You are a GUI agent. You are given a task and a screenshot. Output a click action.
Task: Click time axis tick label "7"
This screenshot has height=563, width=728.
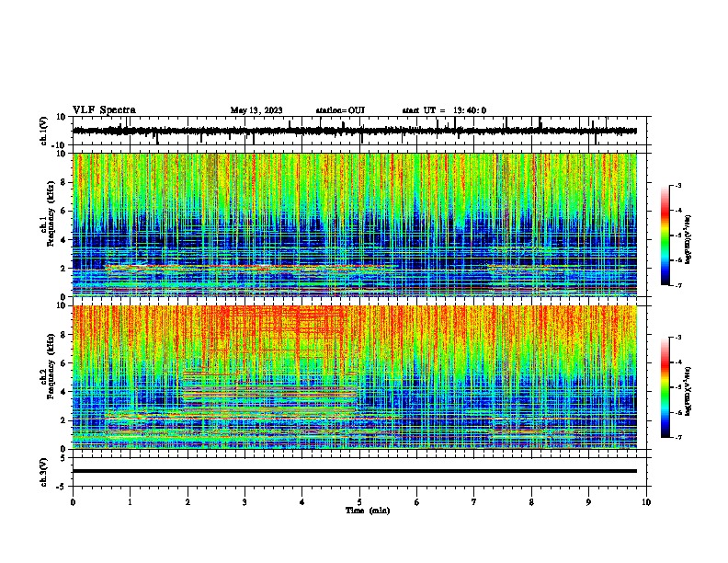(x=474, y=502)
